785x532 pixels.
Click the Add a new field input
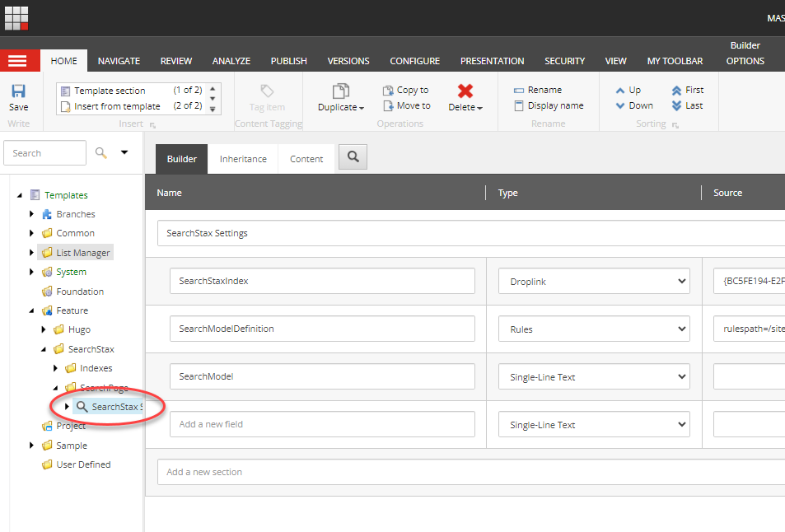click(x=322, y=424)
